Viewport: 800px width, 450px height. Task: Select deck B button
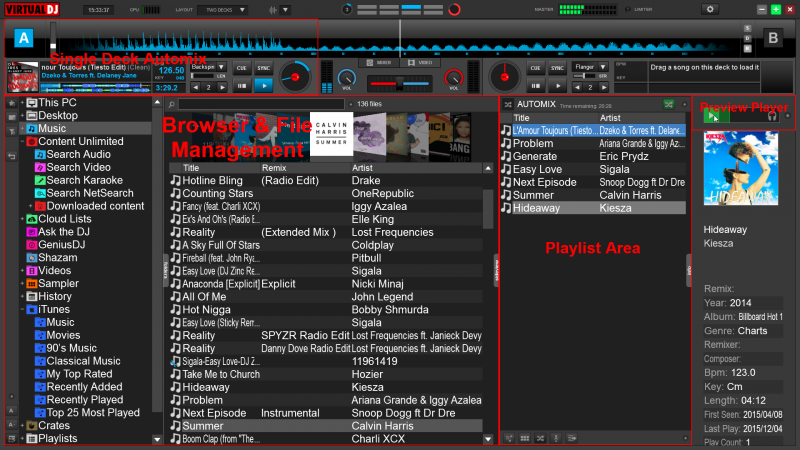tap(773, 38)
